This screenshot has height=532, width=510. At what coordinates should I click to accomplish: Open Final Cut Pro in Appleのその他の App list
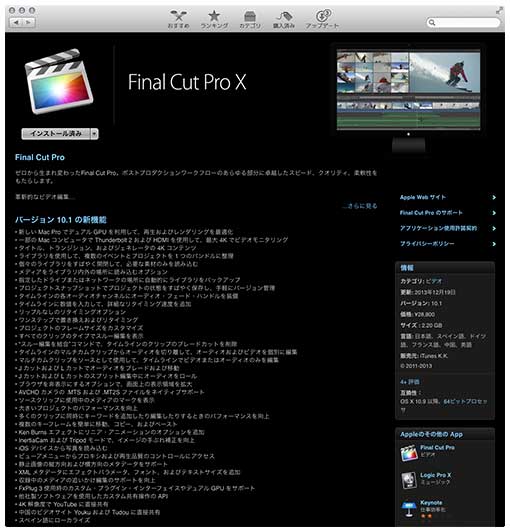(x=437, y=448)
